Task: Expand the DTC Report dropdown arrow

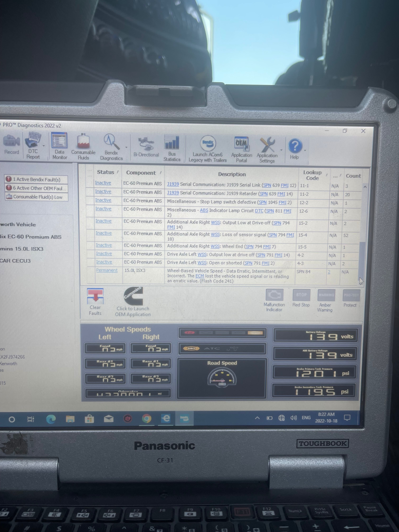Action: coord(44,146)
